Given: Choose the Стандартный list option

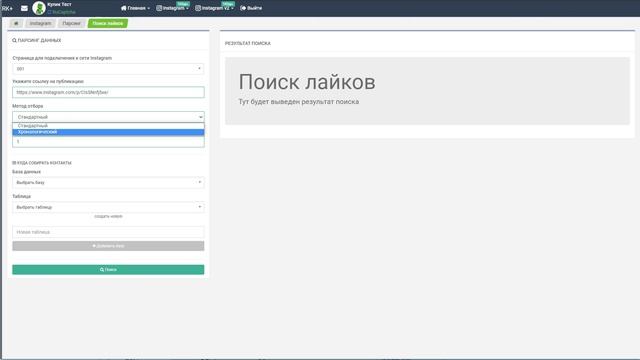Looking at the screenshot, I should point(108,126).
